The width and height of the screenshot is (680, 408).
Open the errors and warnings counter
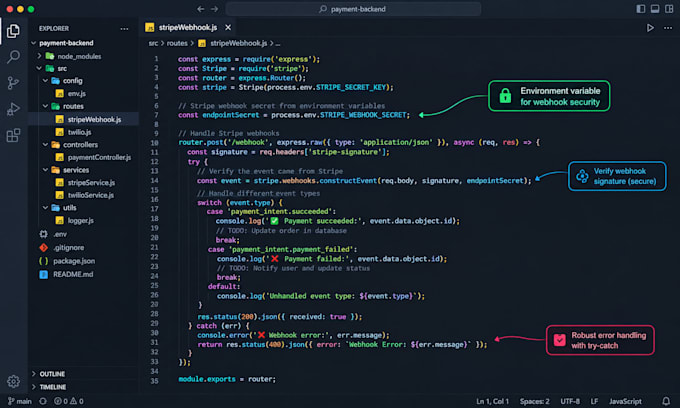point(69,401)
